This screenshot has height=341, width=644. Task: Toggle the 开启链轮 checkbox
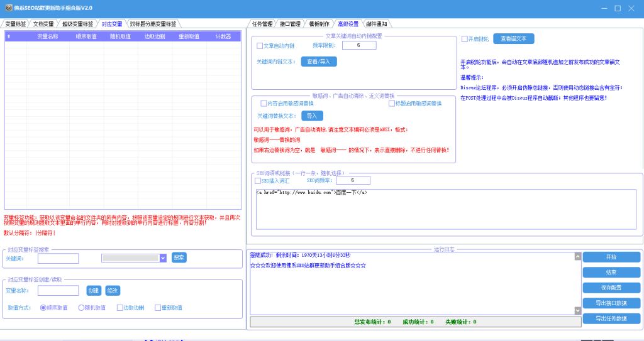coord(465,39)
